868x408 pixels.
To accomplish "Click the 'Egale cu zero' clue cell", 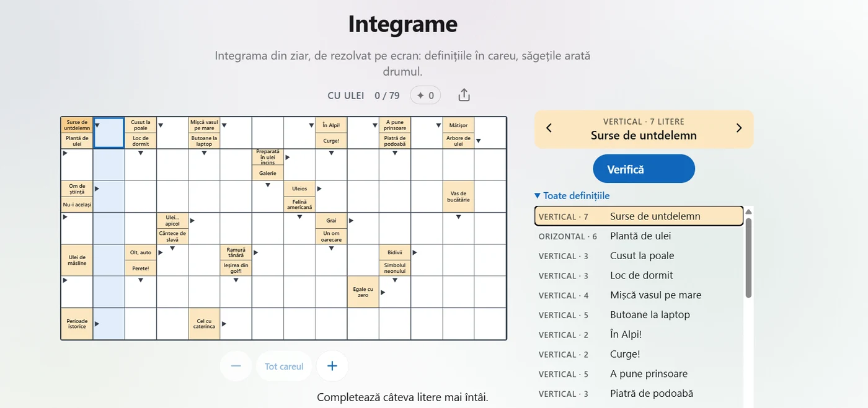I will (363, 292).
